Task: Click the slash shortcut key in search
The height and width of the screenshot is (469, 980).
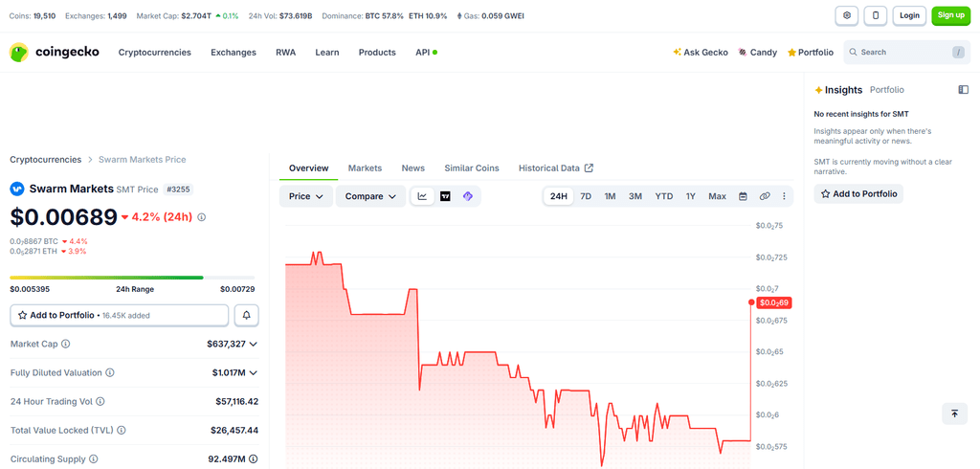Action: 959,53
